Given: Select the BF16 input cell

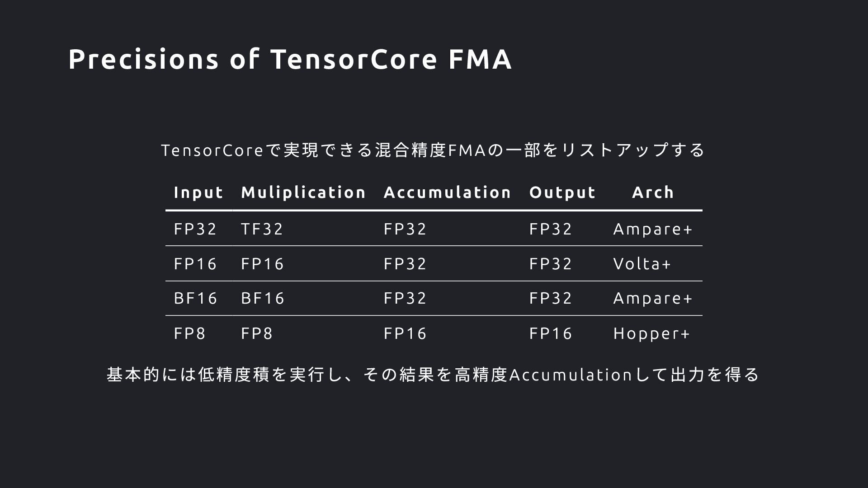Looking at the screenshot, I should 195,298.
